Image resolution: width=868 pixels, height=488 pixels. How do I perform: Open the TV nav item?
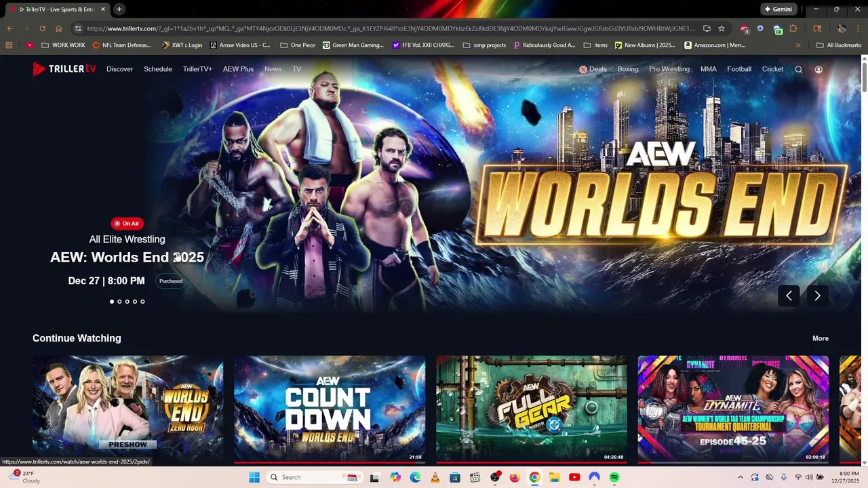(296, 69)
